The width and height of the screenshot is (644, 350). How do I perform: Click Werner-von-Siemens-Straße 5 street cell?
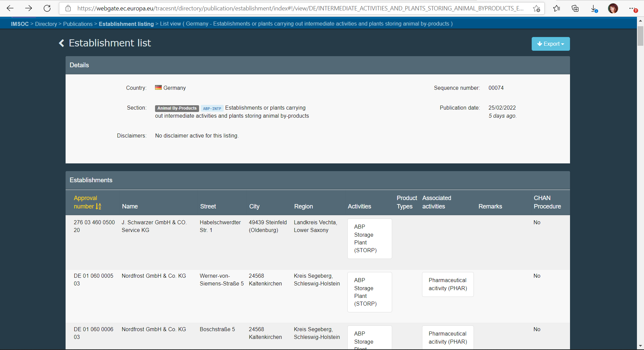pyautogui.click(x=222, y=280)
